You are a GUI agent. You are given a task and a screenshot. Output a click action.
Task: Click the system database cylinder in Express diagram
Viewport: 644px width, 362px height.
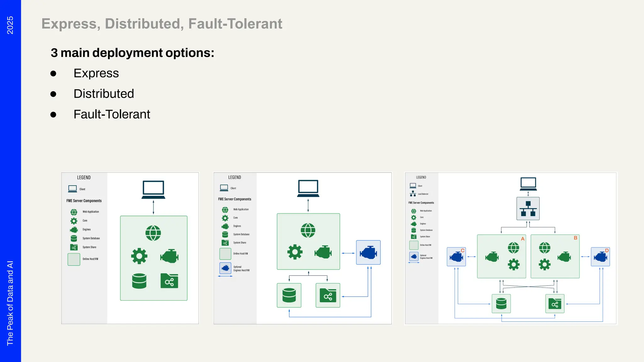pyautogui.click(x=139, y=281)
